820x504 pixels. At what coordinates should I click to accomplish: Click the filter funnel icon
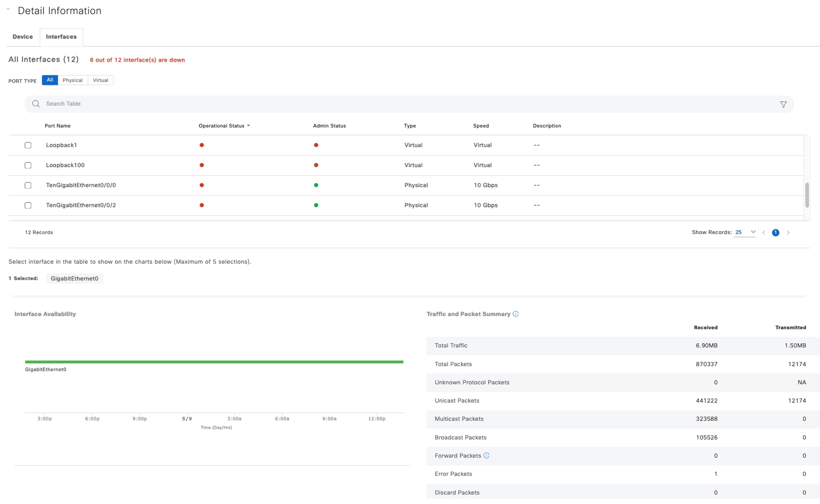[783, 105]
